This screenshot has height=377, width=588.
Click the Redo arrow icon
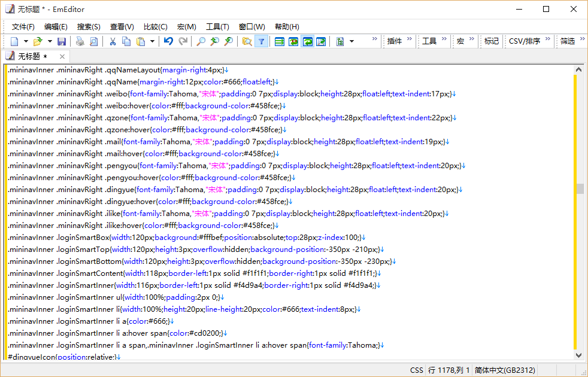pos(183,41)
